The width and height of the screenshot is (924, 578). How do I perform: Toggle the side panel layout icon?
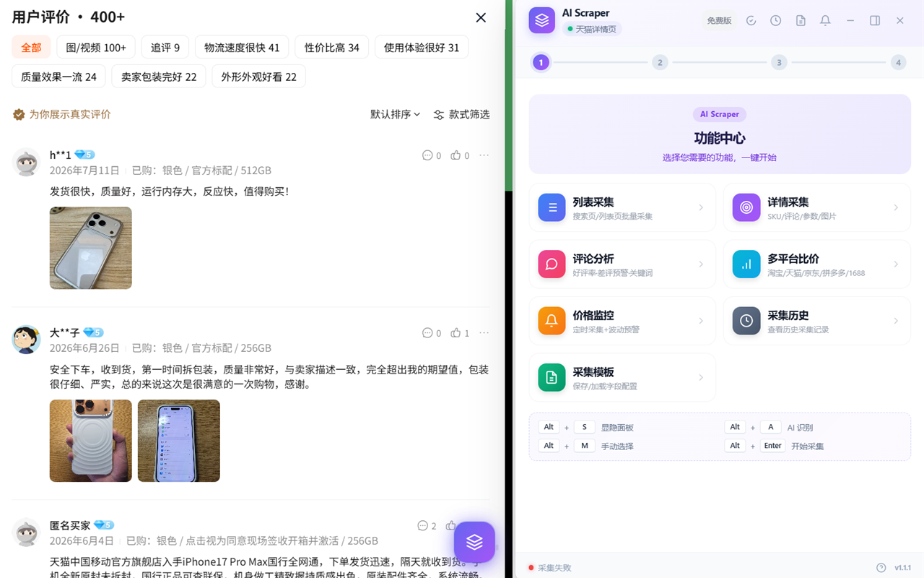click(875, 21)
